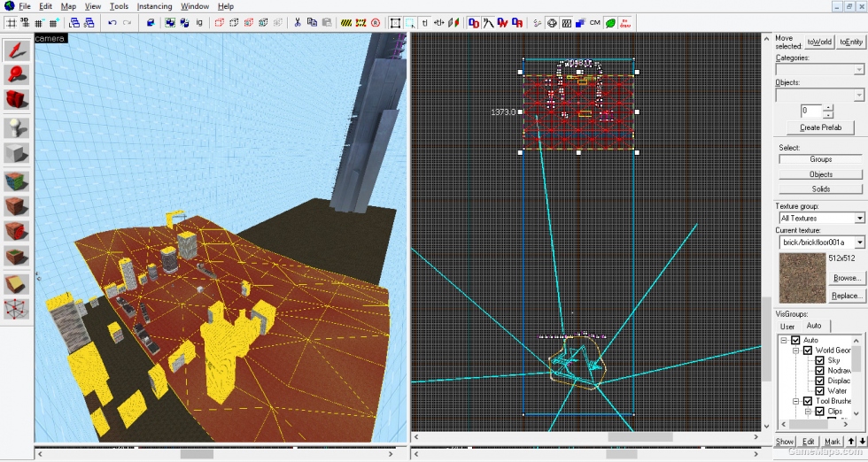Select the Camera tool
The width and height of the screenshot is (868, 462).
[x=17, y=100]
